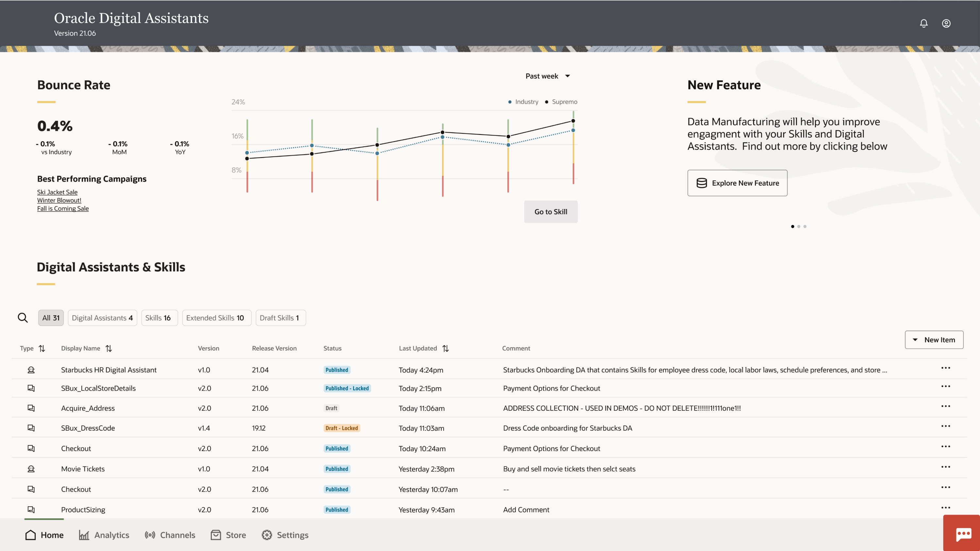Sort table by Display Name
The width and height of the screenshot is (980, 551).
point(109,348)
